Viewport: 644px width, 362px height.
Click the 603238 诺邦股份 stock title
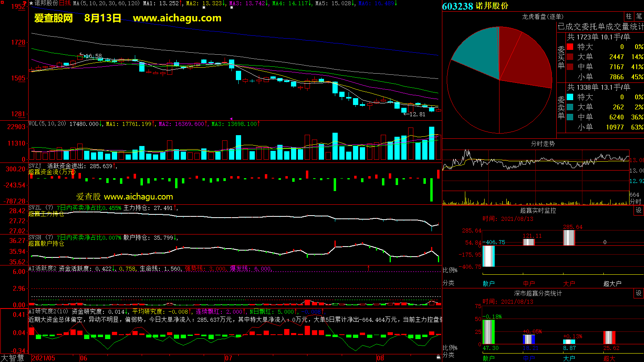[x=475, y=6]
